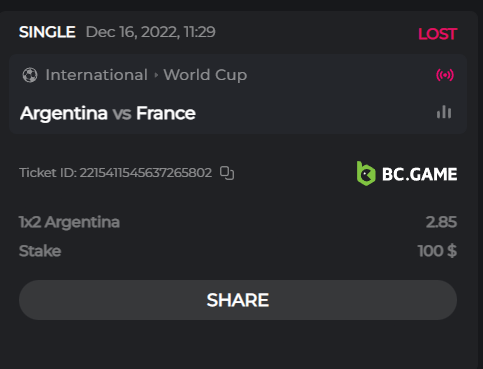
Task: Click the Argentina team name in match title
Action: 64,114
